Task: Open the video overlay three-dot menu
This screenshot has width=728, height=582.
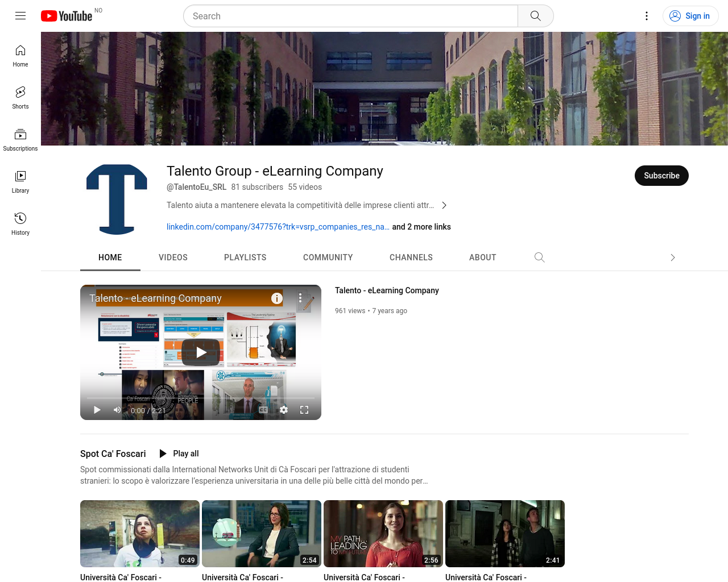Action: (x=300, y=298)
